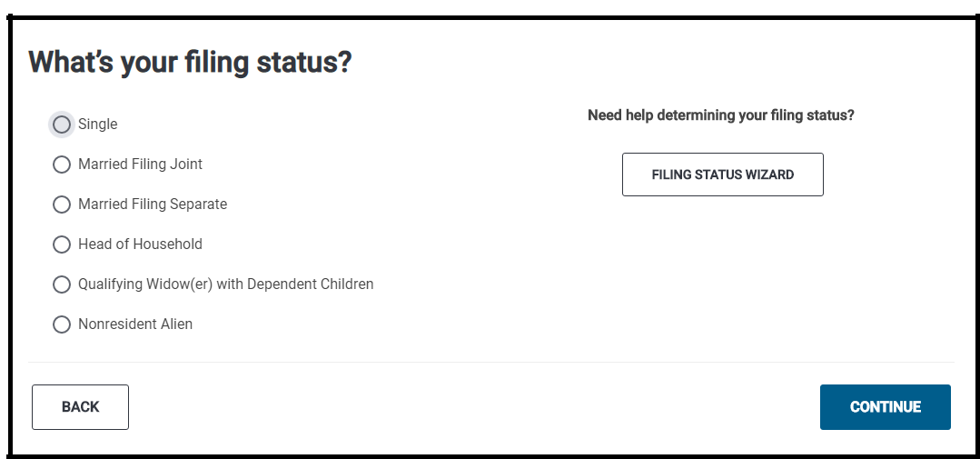
Task: Open the Filing Status Wizard
Action: pyautogui.click(x=722, y=175)
